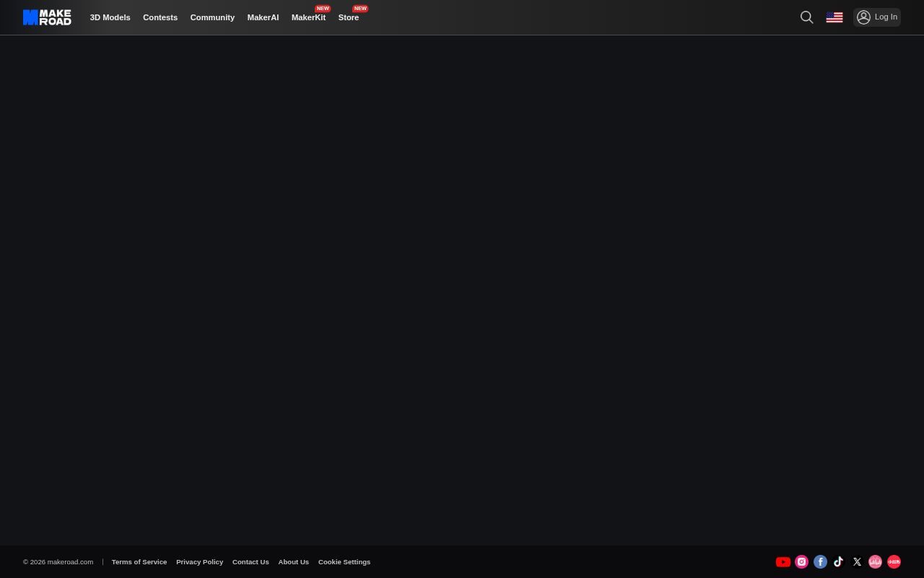Select MakerAI in the navigation
The image size is (924, 578).
(x=263, y=17)
